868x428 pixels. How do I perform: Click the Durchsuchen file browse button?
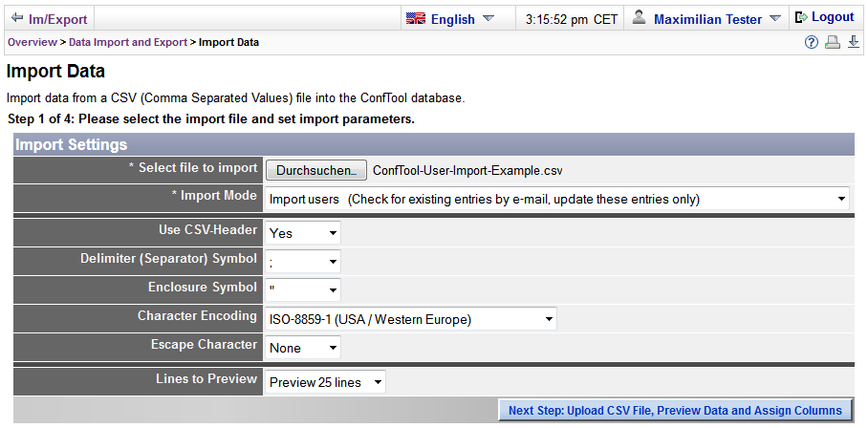coord(316,170)
